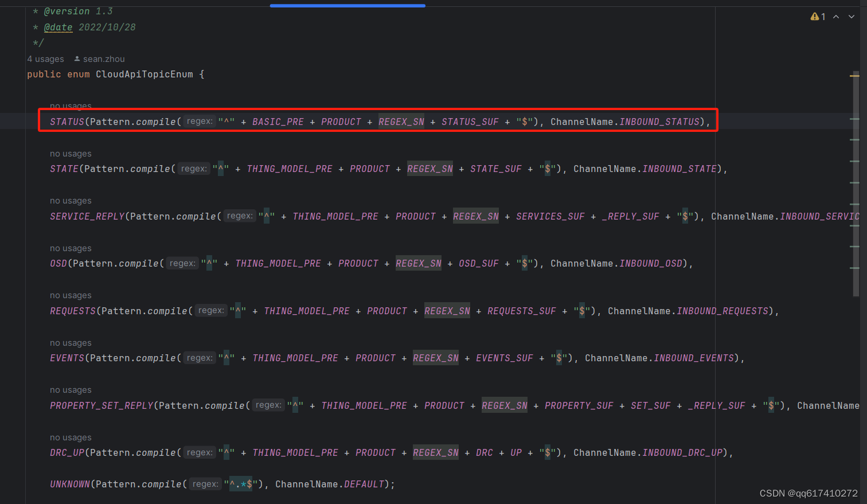Click EVENTS_SUF in EVENTS line
This screenshot has height=504, width=867.
[505, 358]
